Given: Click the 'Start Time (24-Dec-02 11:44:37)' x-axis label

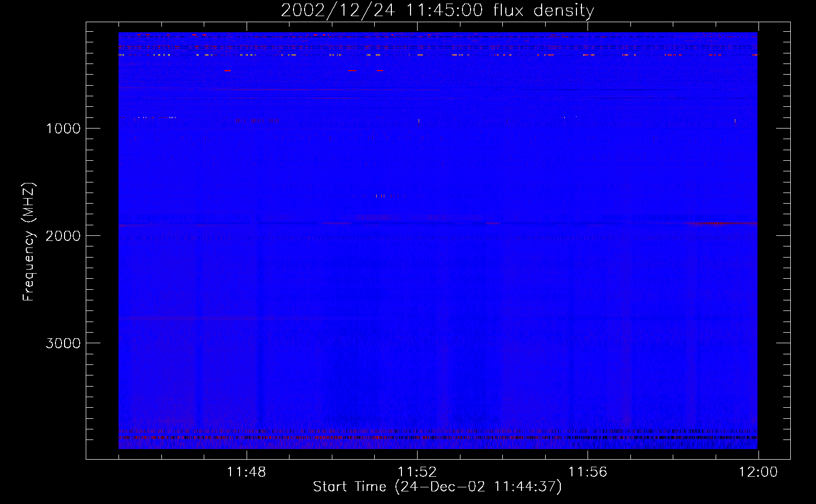Looking at the screenshot, I should pyautogui.click(x=437, y=487).
